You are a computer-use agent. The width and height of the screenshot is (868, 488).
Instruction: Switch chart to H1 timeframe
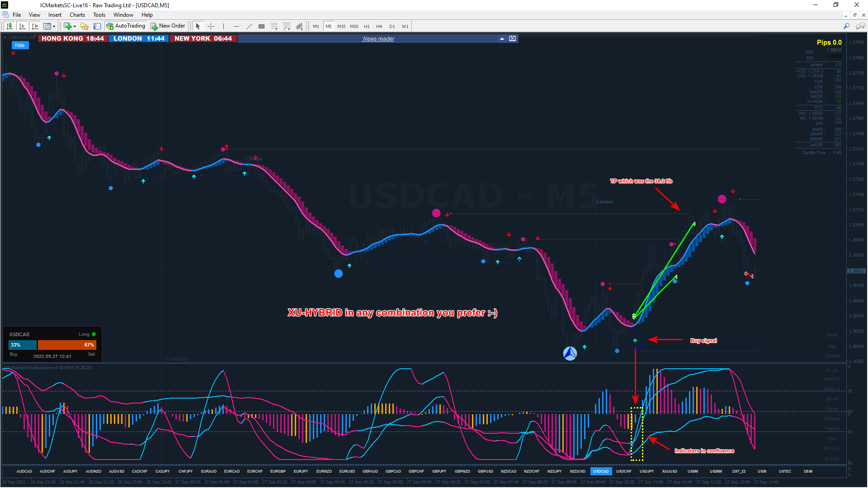(367, 26)
